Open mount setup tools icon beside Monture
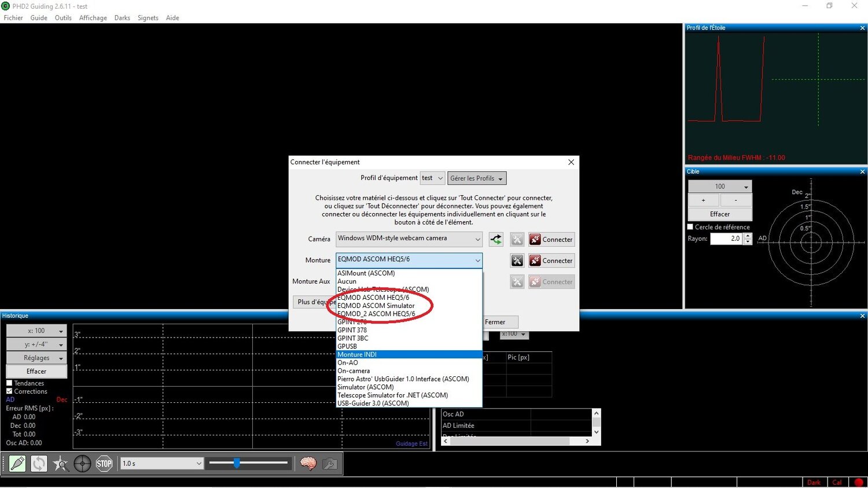Image resolution: width=868 pixels, height=488 pixels. pyautogui.click(x=517, y=260)
